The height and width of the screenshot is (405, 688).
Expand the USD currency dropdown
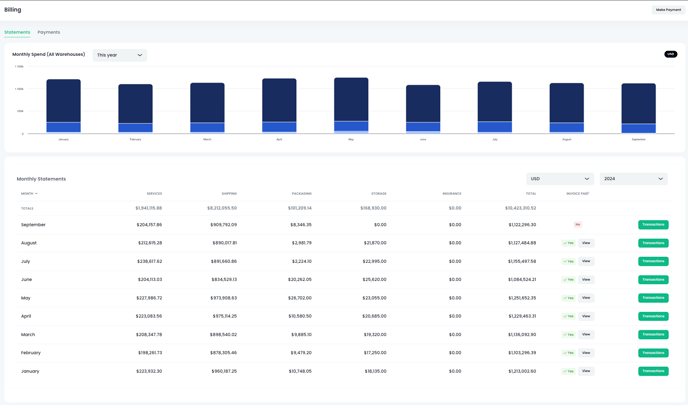[x=559, y=179]
